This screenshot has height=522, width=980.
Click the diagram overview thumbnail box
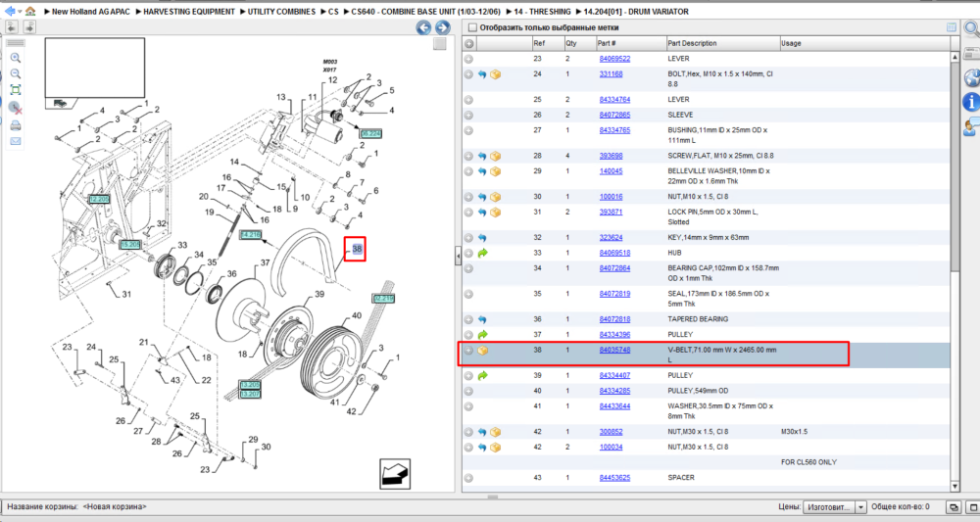[94, 68]
